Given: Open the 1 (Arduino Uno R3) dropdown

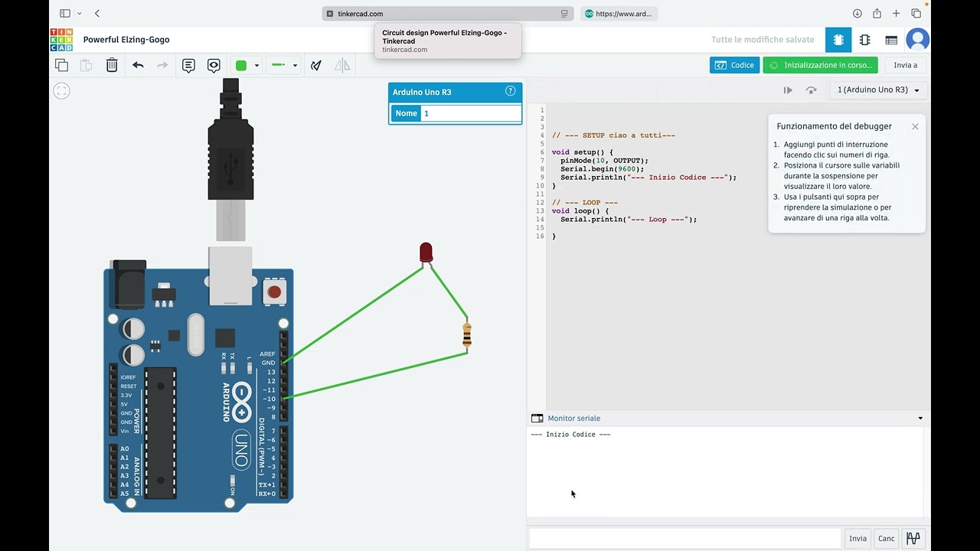Looking at the screenshot, I should 878,90.
